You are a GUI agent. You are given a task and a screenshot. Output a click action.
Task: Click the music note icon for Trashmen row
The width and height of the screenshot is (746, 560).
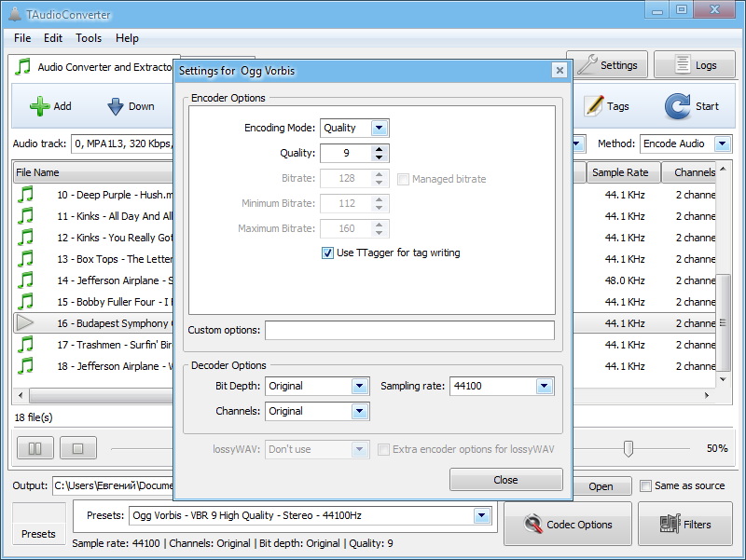pos(26,344)
